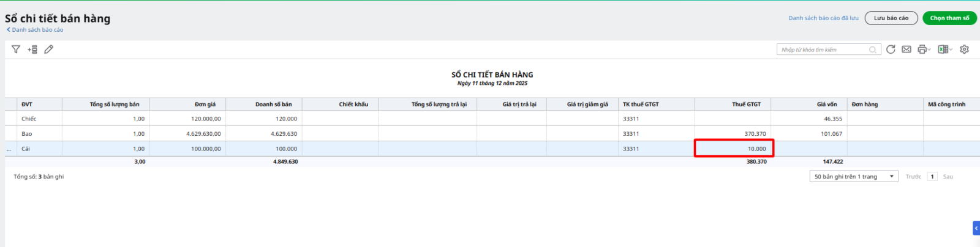The height and width of the screenshot is (247, 980).
Task: Click the pencil edit icon
Action: tap(49, 50)
